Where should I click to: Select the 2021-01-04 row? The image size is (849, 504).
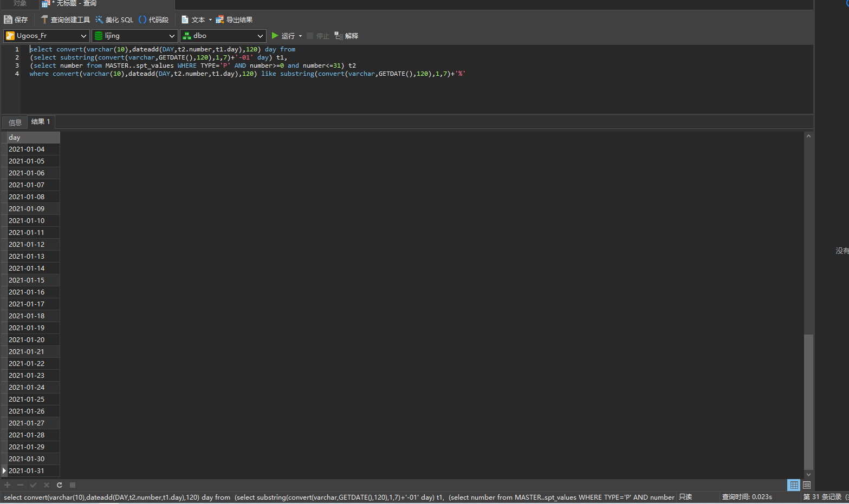(x=34, y=149)
